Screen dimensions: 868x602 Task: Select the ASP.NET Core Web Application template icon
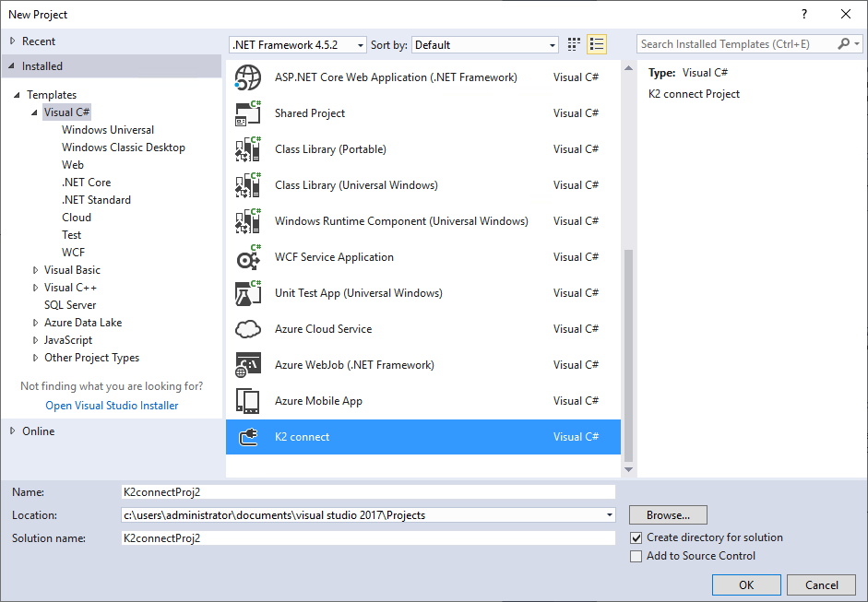click(247, 77)
